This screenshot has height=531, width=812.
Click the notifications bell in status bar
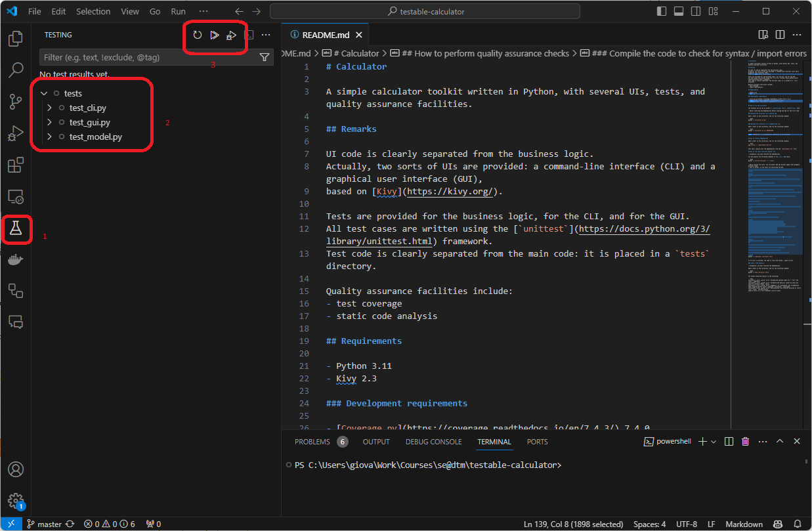click(x=798, y=524)
